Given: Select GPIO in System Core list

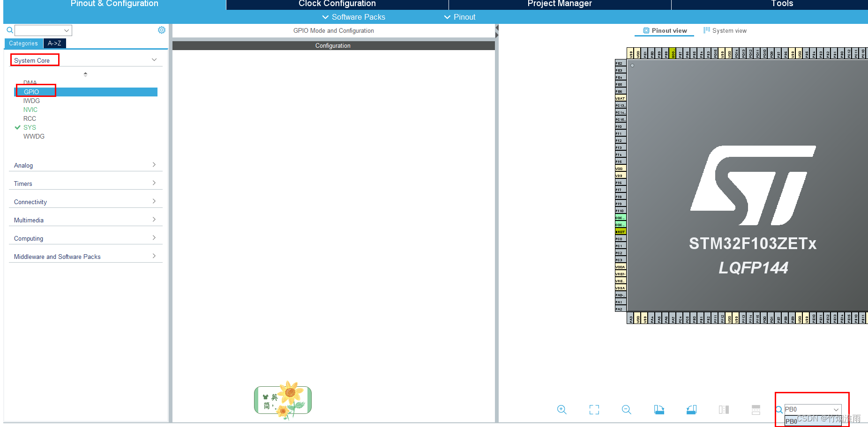Looking at the screenshot, I should point(86,92).
